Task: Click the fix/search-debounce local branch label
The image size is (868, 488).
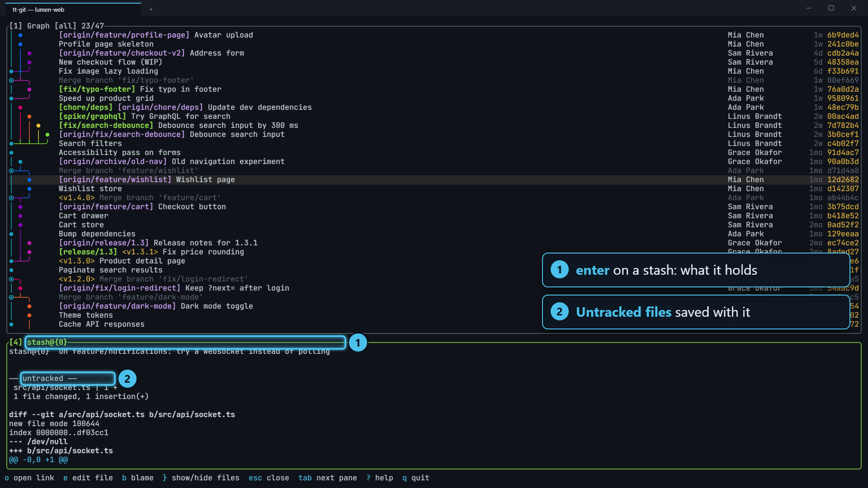Action: (106, 125)
